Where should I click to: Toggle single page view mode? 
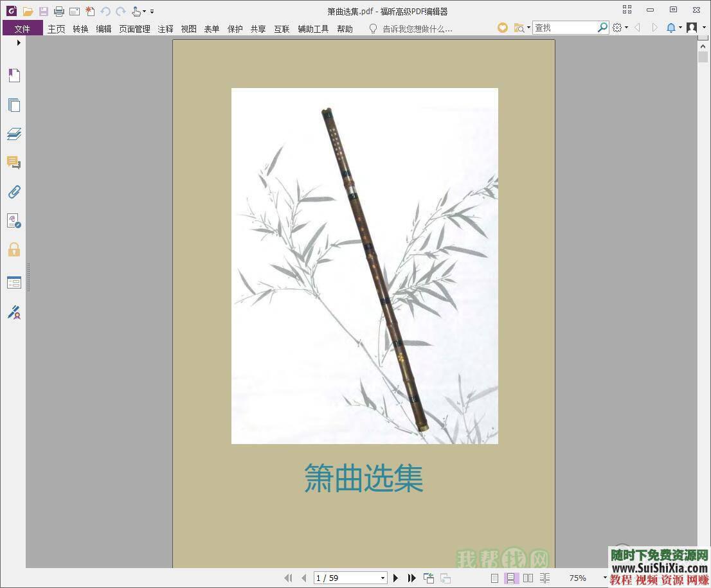click(x=494, y=578)
